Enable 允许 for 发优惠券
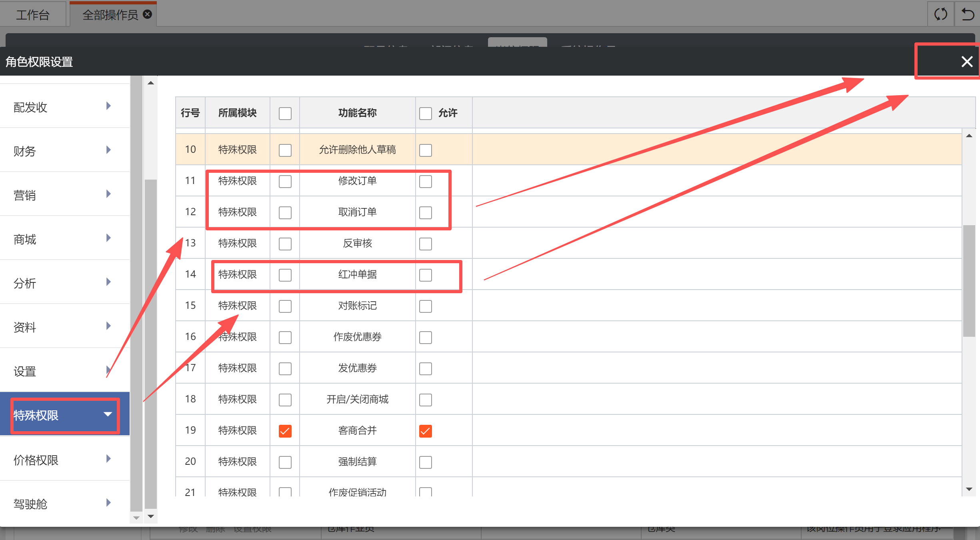 click(426, 368)
